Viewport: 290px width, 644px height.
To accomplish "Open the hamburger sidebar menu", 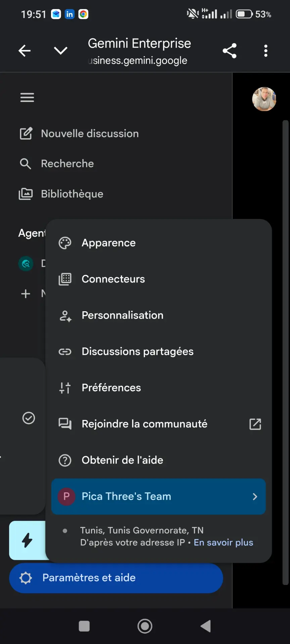I will pyautogui.click(x=27, y=98).
